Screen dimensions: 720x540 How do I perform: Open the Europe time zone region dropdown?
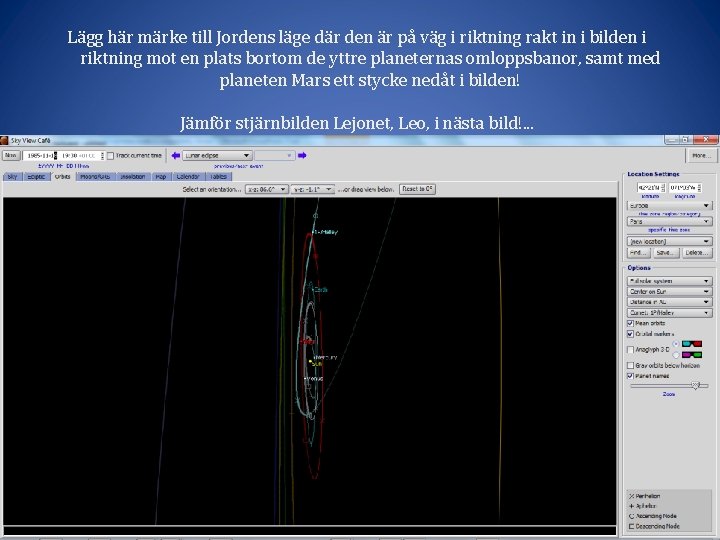pyautogui.click(x=669, y=206)
